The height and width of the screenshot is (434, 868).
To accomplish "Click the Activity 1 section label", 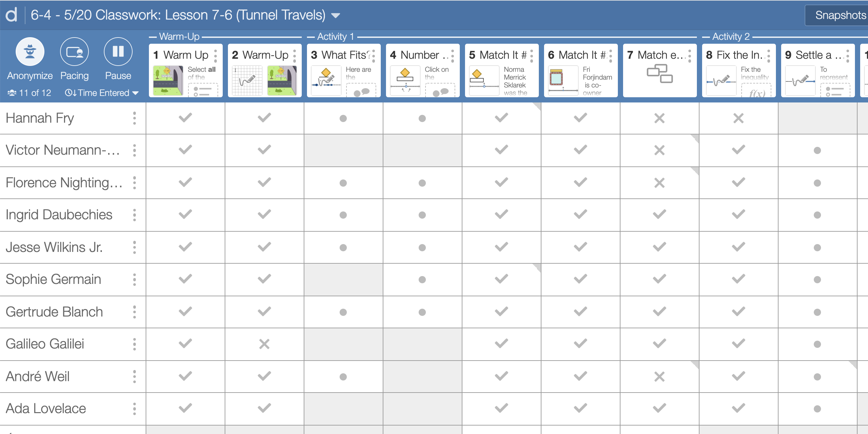I will [335, 36].
